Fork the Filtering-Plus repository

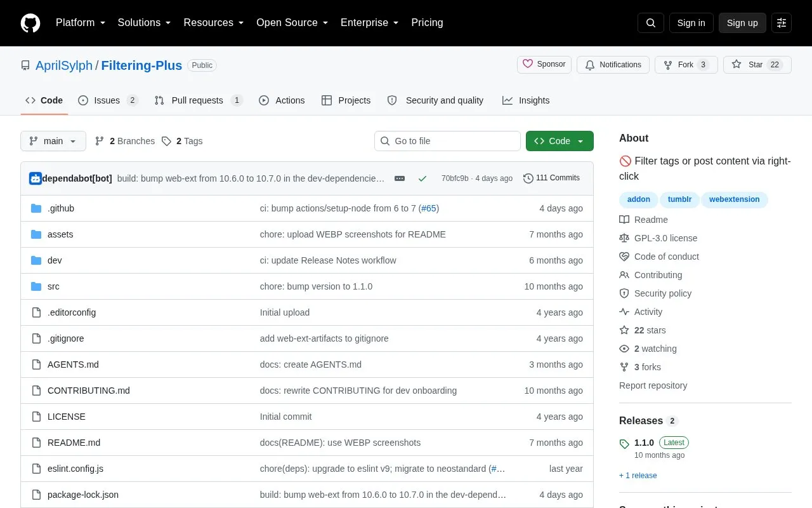pyautogui.click(x=686, y=65)
